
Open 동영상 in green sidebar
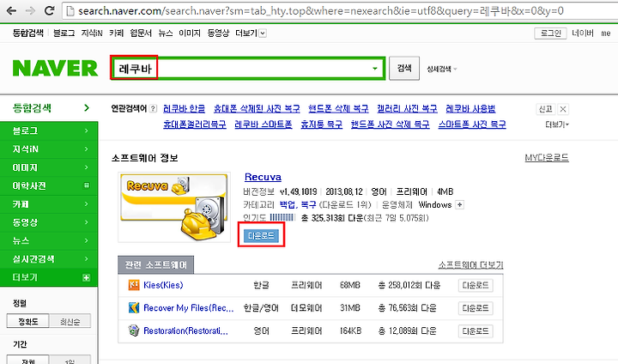[x=49, y=222]
